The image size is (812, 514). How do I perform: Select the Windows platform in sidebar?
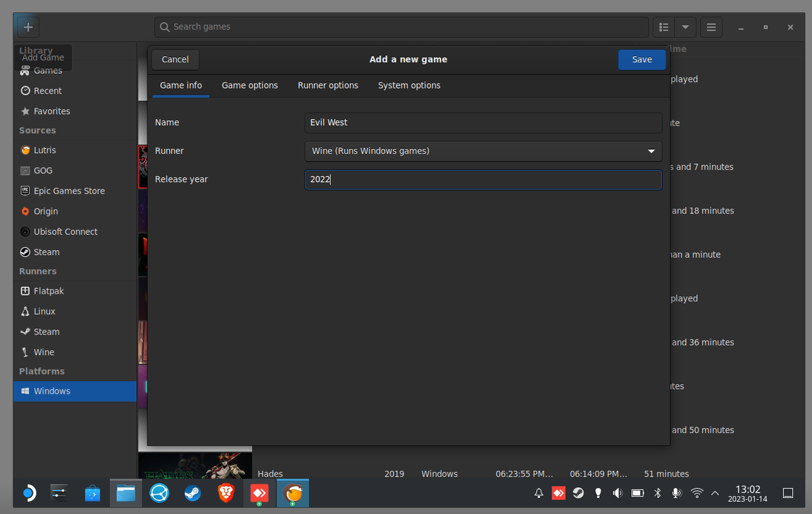click(75, 391)
